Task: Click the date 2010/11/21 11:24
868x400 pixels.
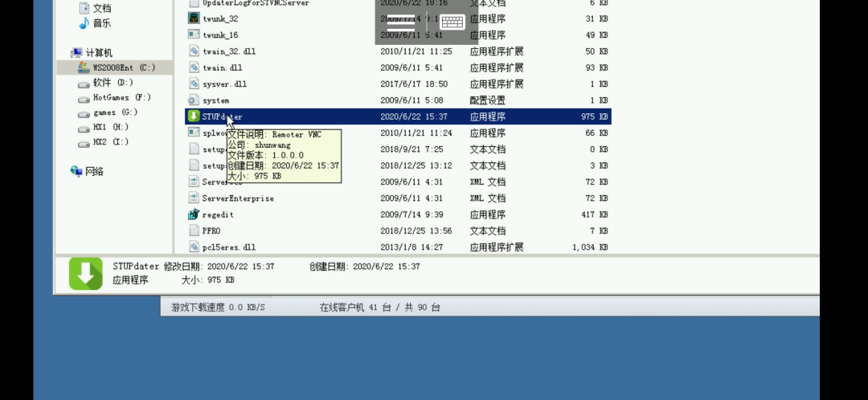Action: coord(416,133)
